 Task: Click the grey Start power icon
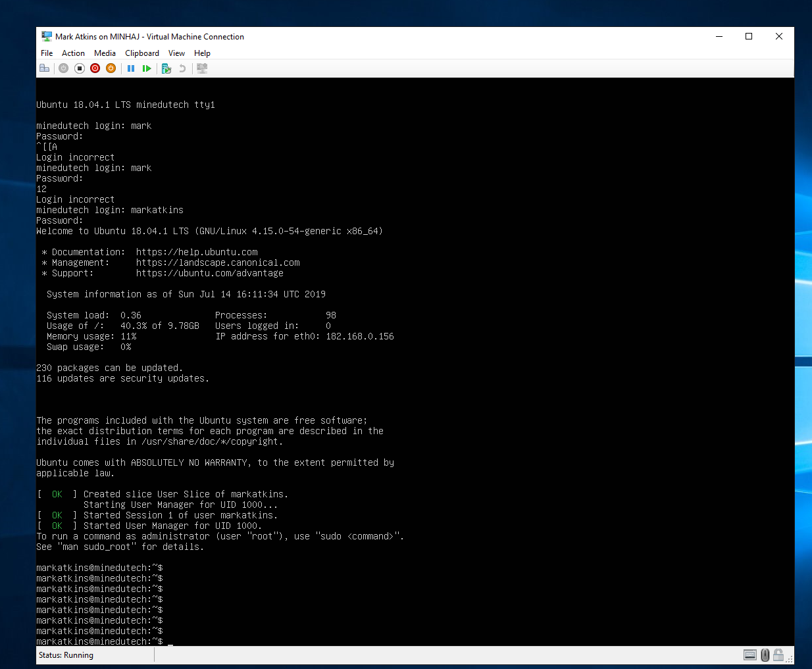click(x=63, y=68)
